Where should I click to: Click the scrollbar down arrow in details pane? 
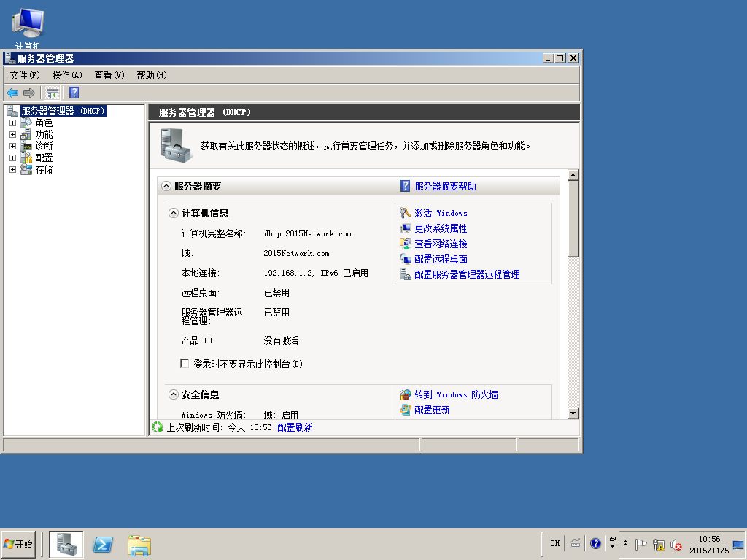573,413
